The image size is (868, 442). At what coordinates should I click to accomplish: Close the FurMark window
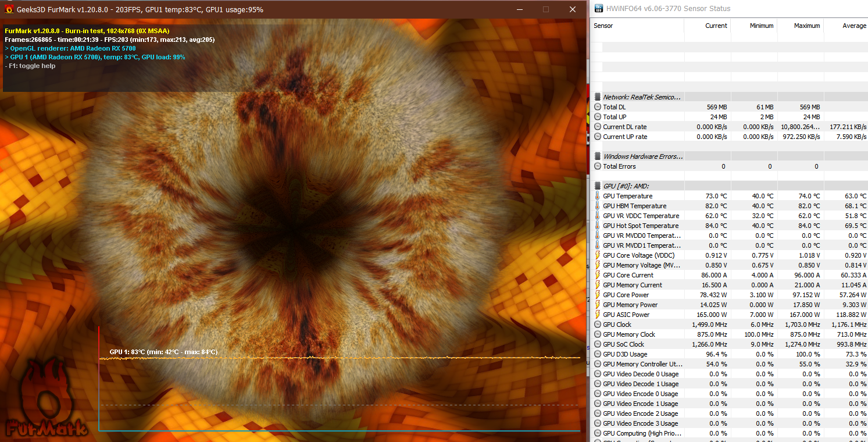coord(573,9)
